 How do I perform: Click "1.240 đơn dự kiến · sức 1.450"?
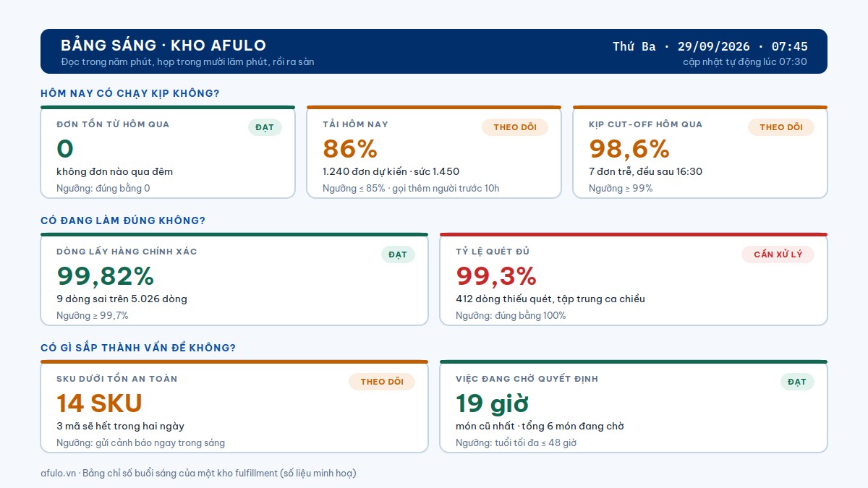tap(391, 172)
